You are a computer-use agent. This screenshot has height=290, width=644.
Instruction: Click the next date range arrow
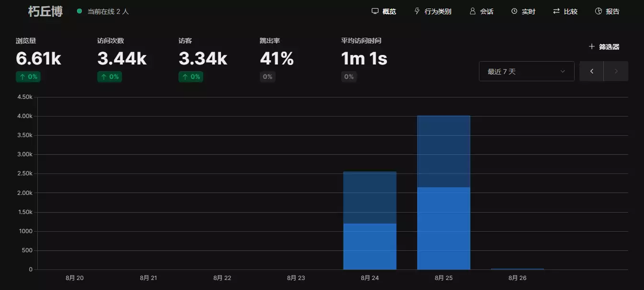point(616,71)
